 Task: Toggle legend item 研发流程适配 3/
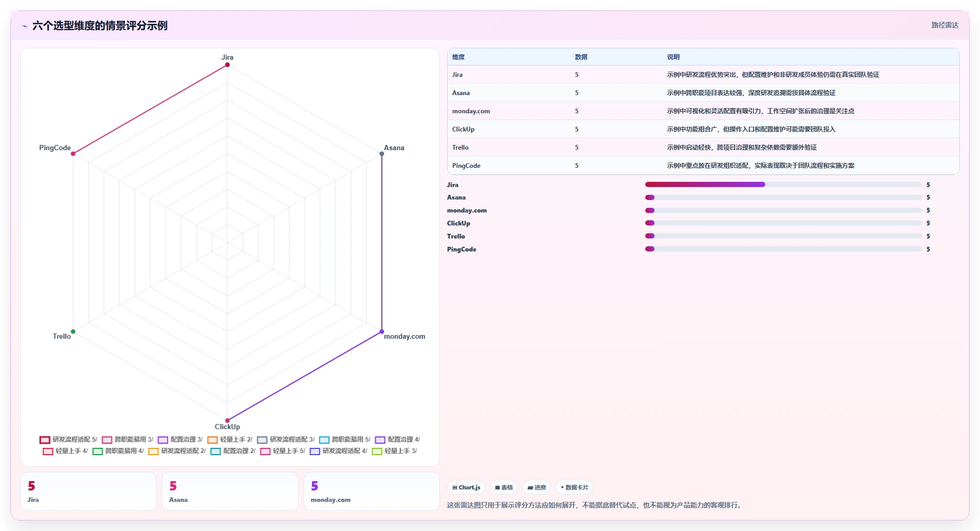pos(286,440)
